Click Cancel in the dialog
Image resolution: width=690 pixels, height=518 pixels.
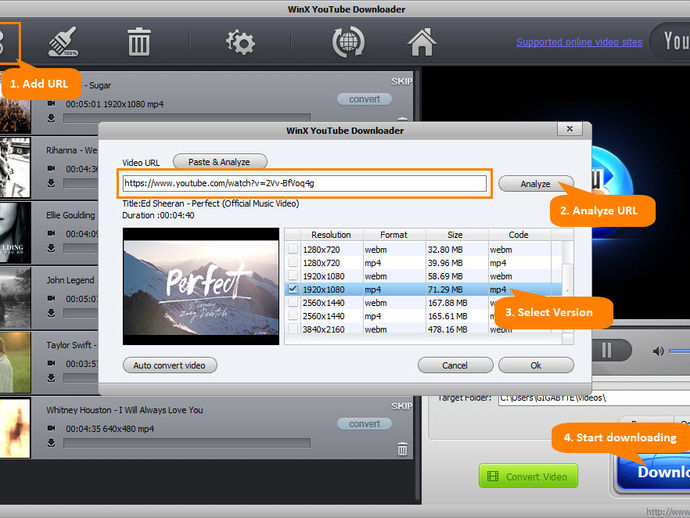(455, 365)
